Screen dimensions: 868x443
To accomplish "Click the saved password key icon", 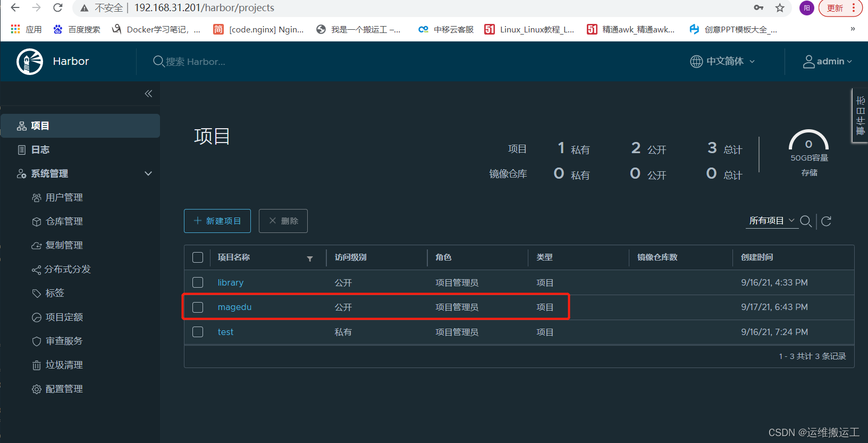I will pyautogui.click(x=759, y=7).
